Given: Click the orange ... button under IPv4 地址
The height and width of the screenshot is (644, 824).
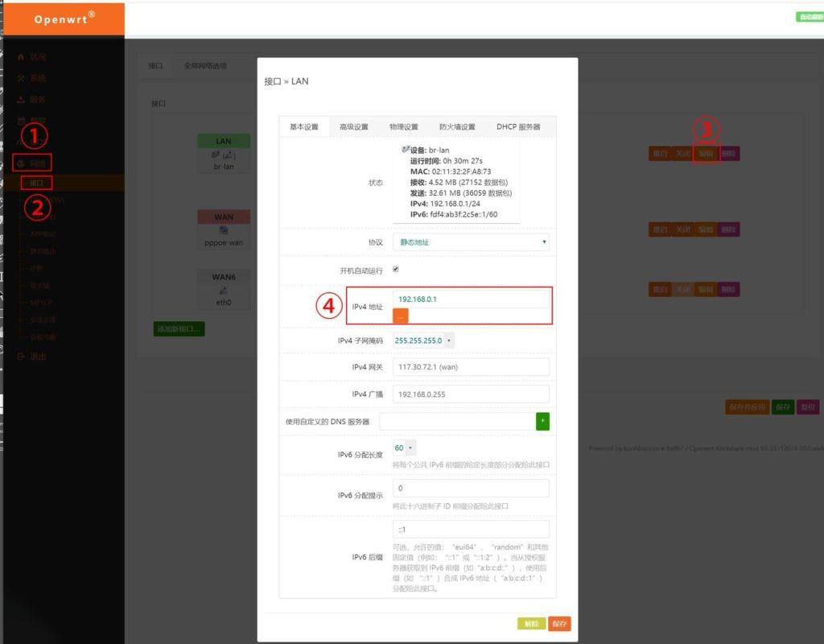Looking at the screenshot, I should tap(401, 316).
